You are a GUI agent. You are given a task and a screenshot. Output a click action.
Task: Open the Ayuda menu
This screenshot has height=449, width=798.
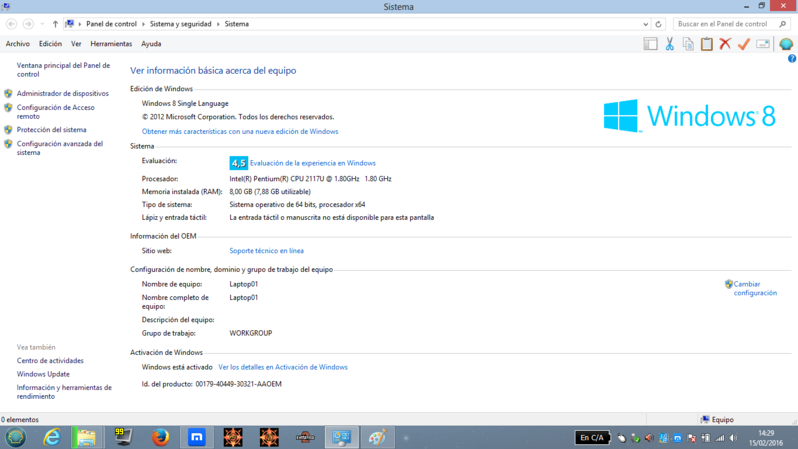tap(151, 44)
